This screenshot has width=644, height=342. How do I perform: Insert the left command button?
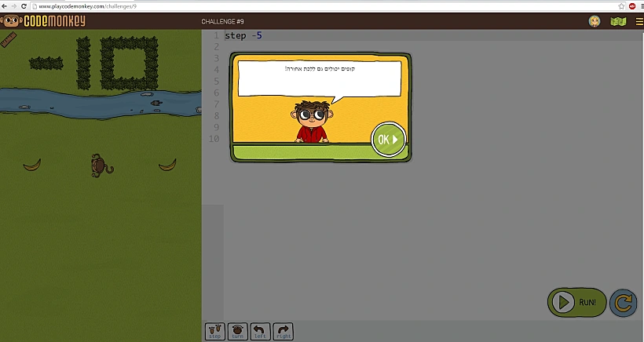point(260,332)
